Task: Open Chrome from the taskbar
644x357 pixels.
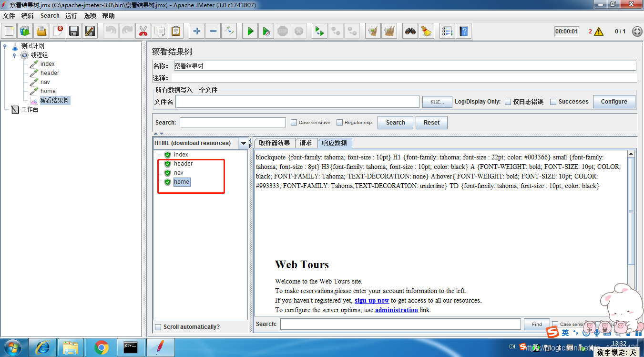Action: point(101,347)
